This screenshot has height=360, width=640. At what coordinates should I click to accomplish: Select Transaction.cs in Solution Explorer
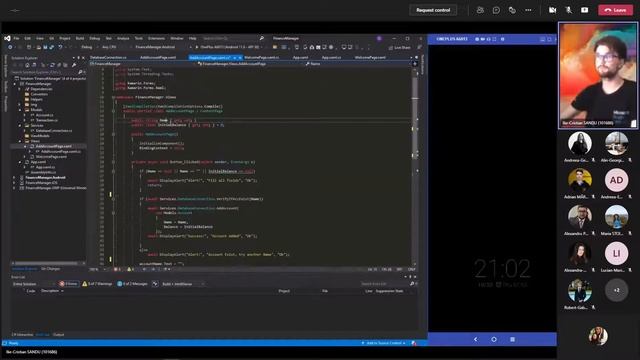[x=47, y=120]
